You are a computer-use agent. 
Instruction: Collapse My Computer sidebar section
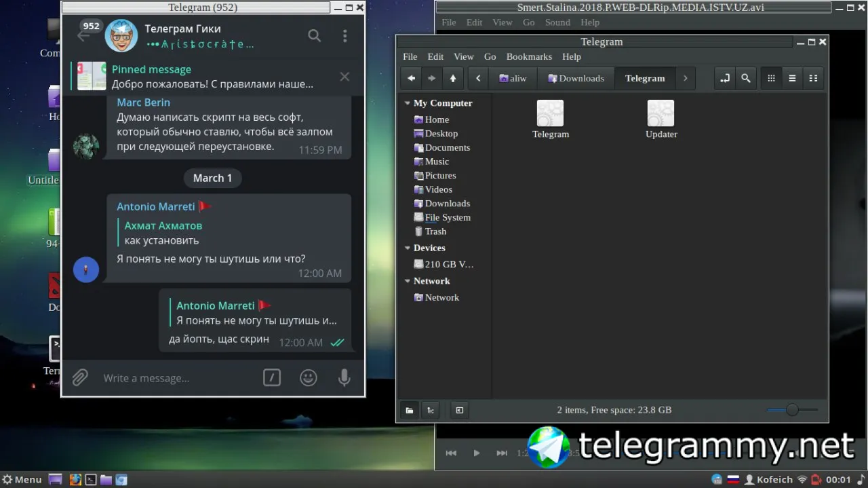coord(408,103)
